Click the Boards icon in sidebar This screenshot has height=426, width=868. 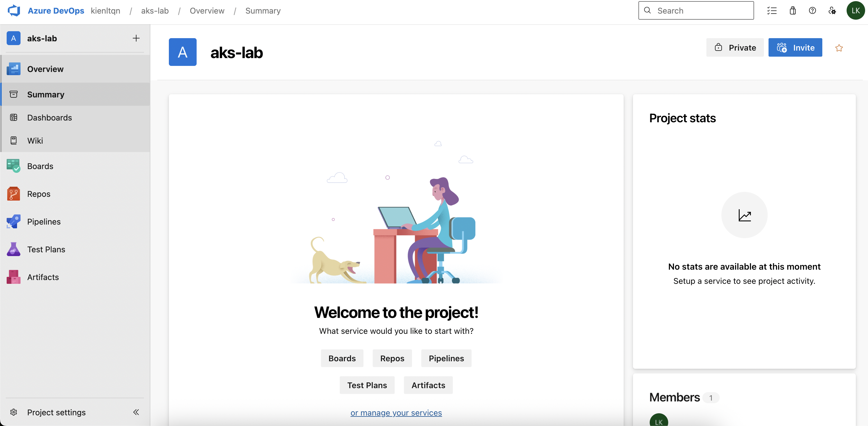(14, 166)
